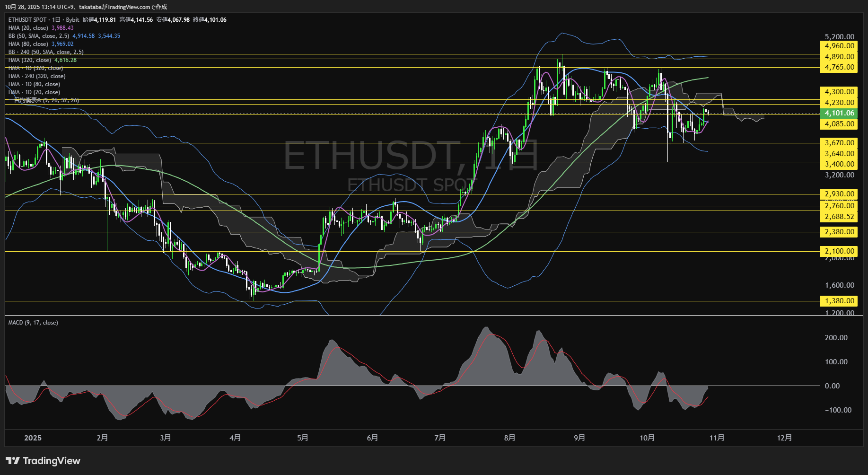Open the MACD (9, 17, close) legend

[x=33, y=323]
